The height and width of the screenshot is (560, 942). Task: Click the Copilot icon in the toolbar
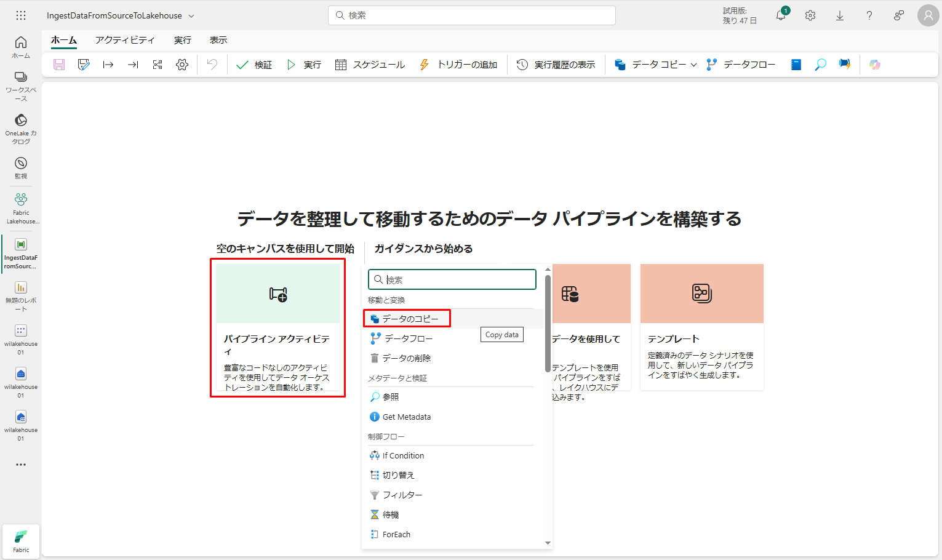click(874, 65)
